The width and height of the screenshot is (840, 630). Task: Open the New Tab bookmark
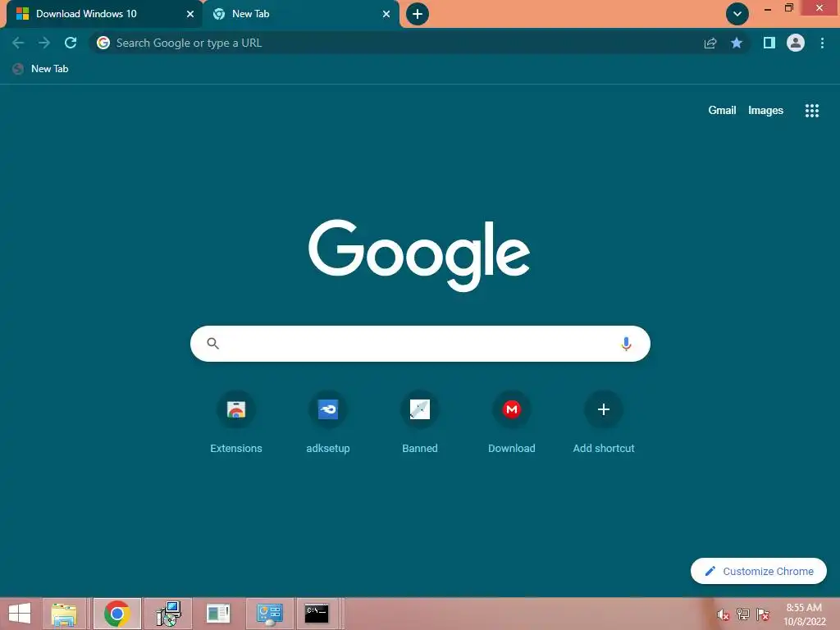pyautogui.click(x=41, y=69)
